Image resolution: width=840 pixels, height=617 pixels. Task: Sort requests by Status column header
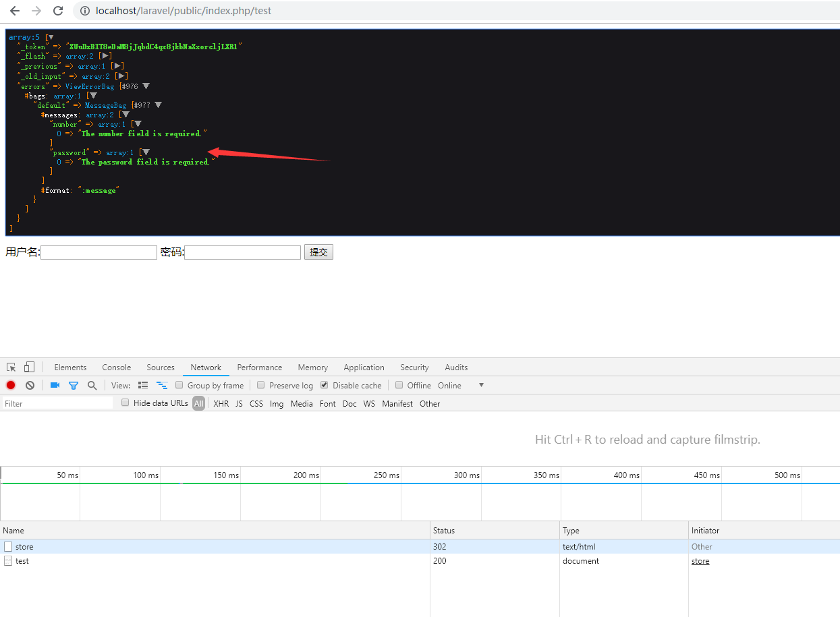(495, 531)
